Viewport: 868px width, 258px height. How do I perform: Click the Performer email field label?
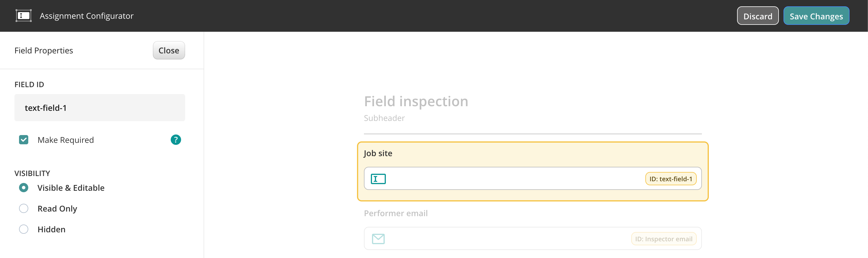click(396, 213)
